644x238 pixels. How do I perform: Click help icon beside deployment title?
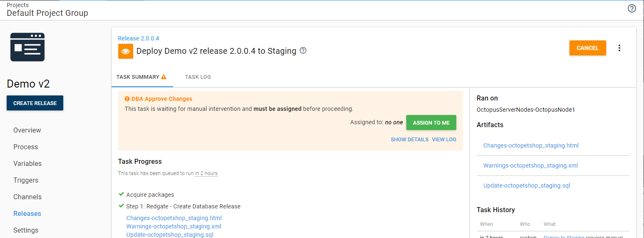pos(303,51)
